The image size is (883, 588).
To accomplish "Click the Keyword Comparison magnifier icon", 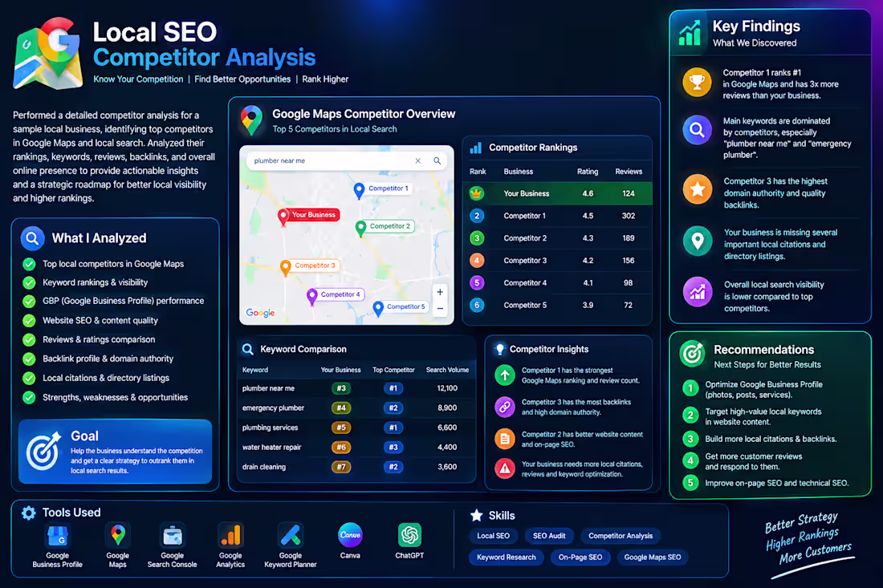I will coord(248,349).
